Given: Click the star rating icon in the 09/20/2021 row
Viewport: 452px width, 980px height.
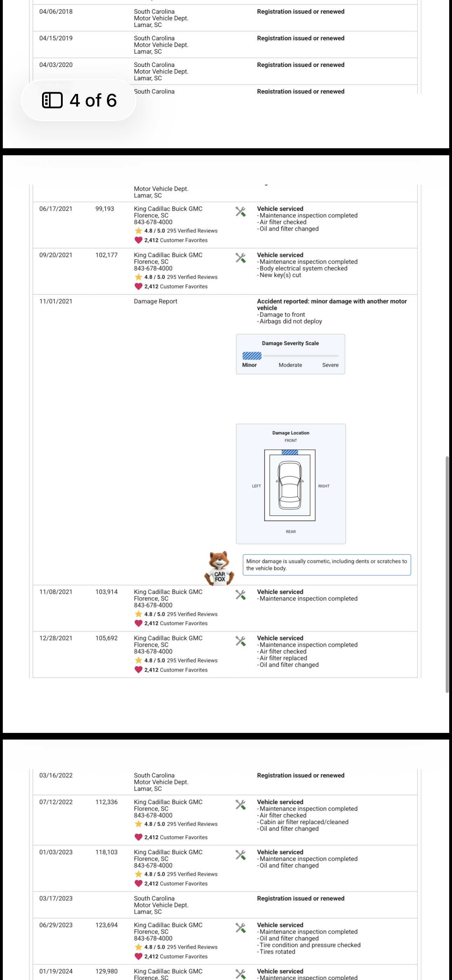Looking at the screenshot, I should (x=138, y=277).
